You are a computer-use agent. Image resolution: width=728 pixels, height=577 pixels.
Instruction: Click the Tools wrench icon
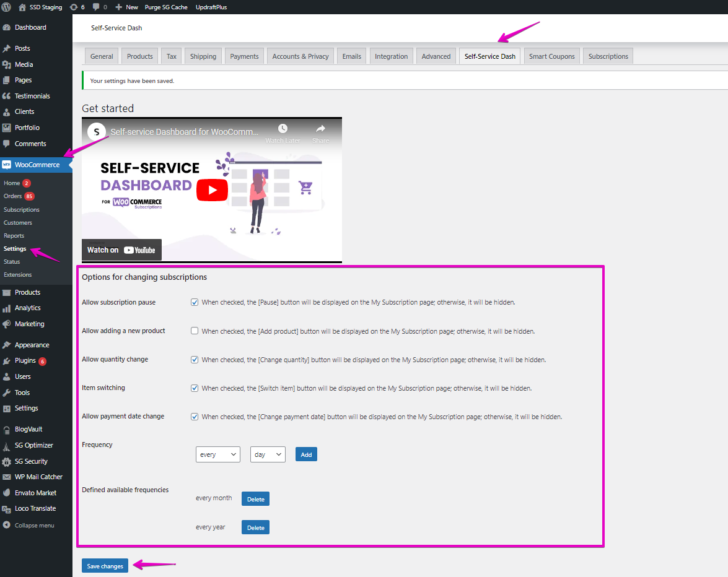(6, 393)
